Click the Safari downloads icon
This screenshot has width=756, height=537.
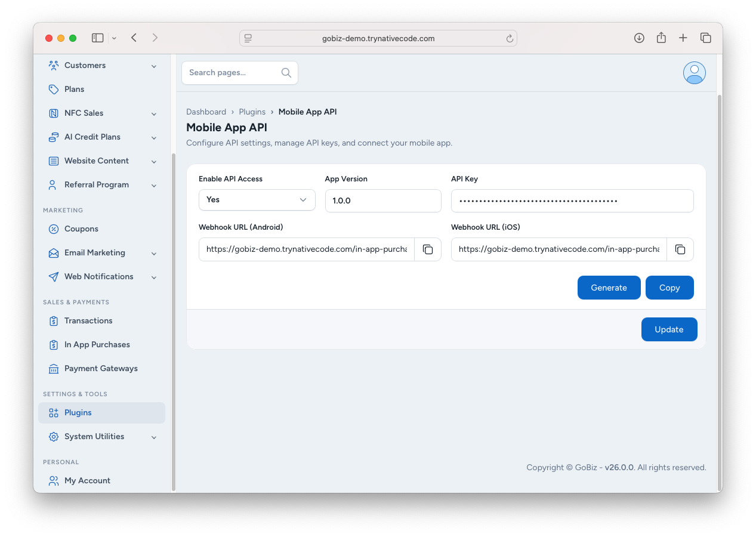639,38
